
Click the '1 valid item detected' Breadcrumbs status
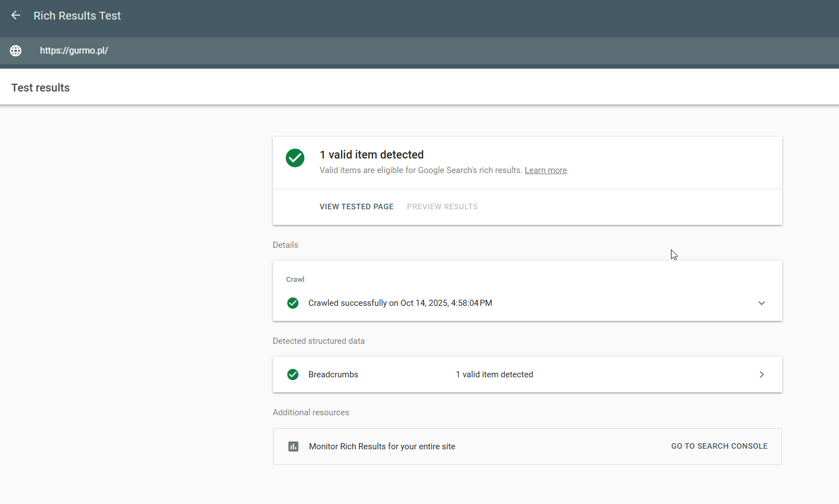(x=495, y=375)
